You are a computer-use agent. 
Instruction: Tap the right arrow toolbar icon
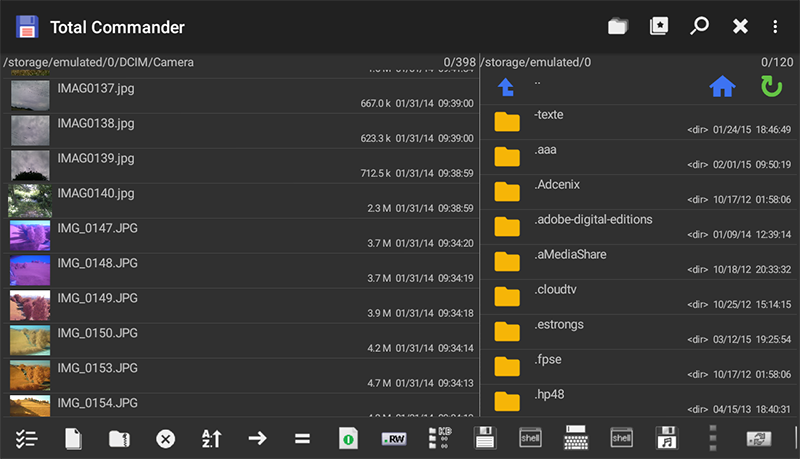[x=257, y=438]
